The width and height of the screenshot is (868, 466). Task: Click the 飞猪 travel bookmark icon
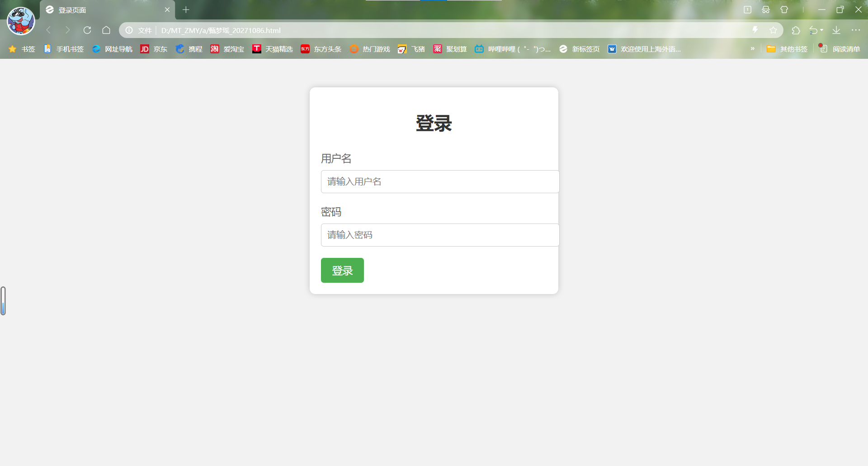coord(402,49)
